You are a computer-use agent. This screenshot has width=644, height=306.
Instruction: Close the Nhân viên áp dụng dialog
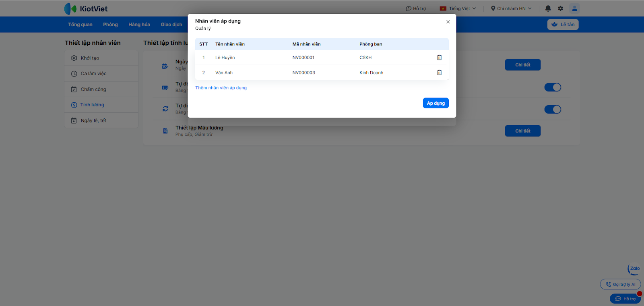click(x=448, y=22)
